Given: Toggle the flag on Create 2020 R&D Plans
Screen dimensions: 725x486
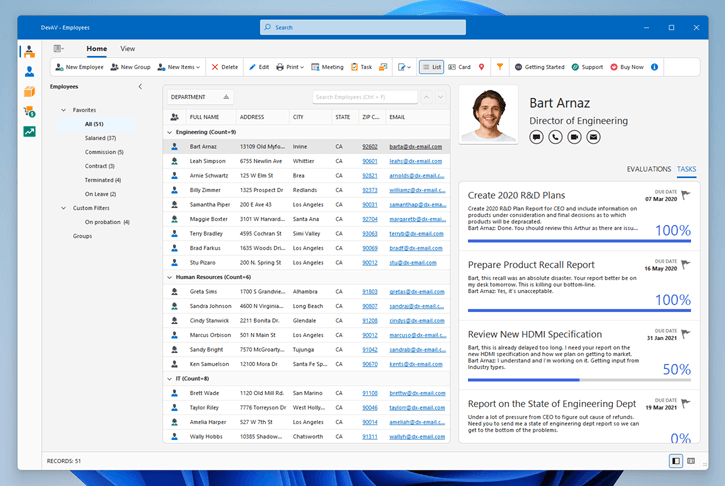Looking at the screenshot, I should pos(684,195).
